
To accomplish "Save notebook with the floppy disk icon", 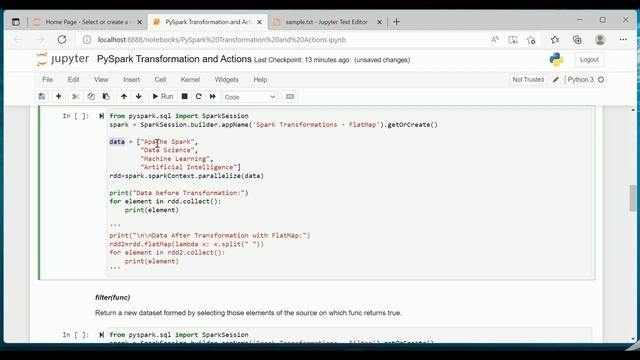I will (x=42, y=97).
